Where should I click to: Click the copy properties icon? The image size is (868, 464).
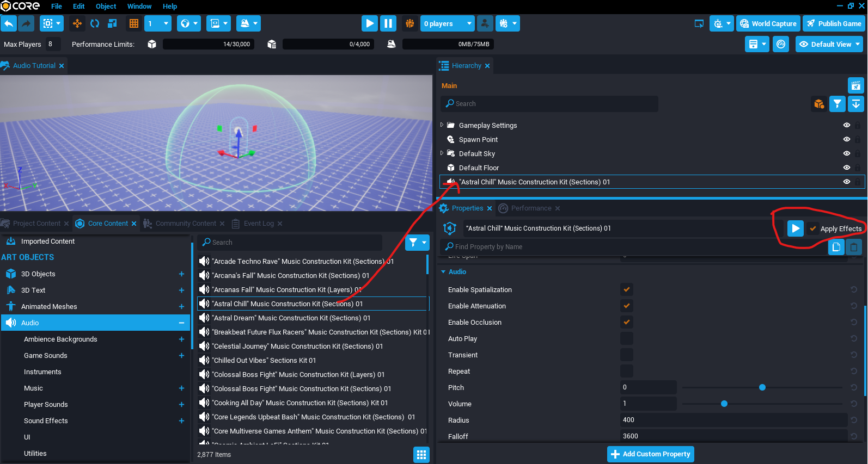coord(836,247)
